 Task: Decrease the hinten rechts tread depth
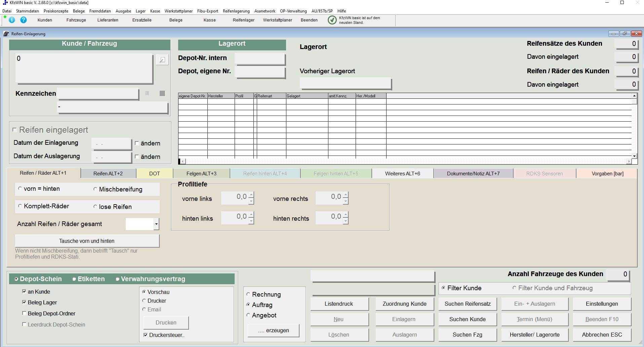[346, 221]
